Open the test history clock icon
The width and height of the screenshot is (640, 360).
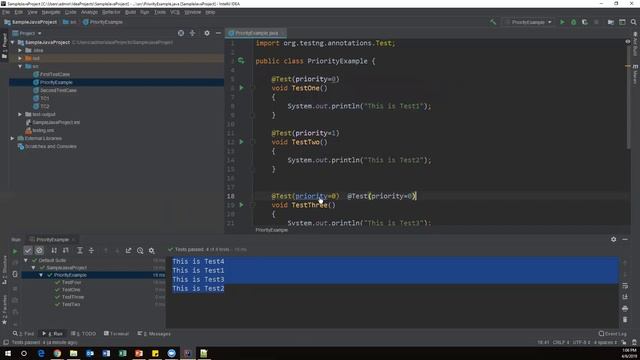140,250
